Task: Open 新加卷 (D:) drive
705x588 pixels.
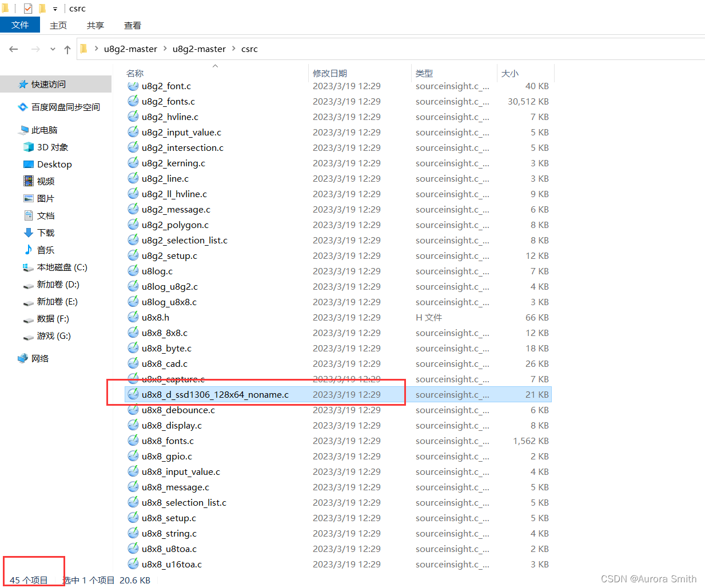Action: (51, 284)
